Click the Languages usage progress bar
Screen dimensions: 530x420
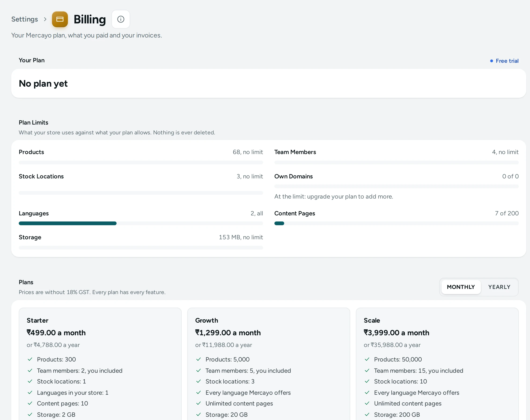[141, 223]
